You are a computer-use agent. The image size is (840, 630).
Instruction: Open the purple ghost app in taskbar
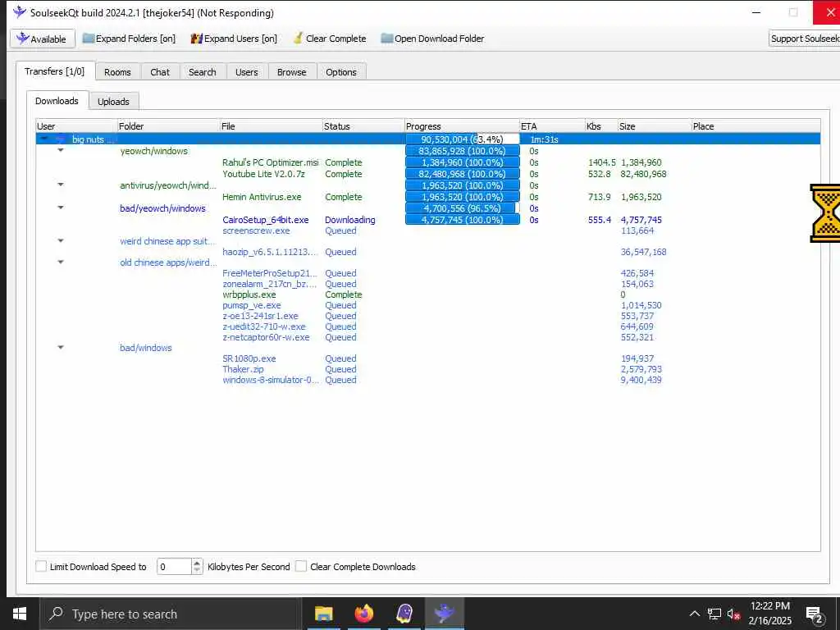[x=404, y=614]
